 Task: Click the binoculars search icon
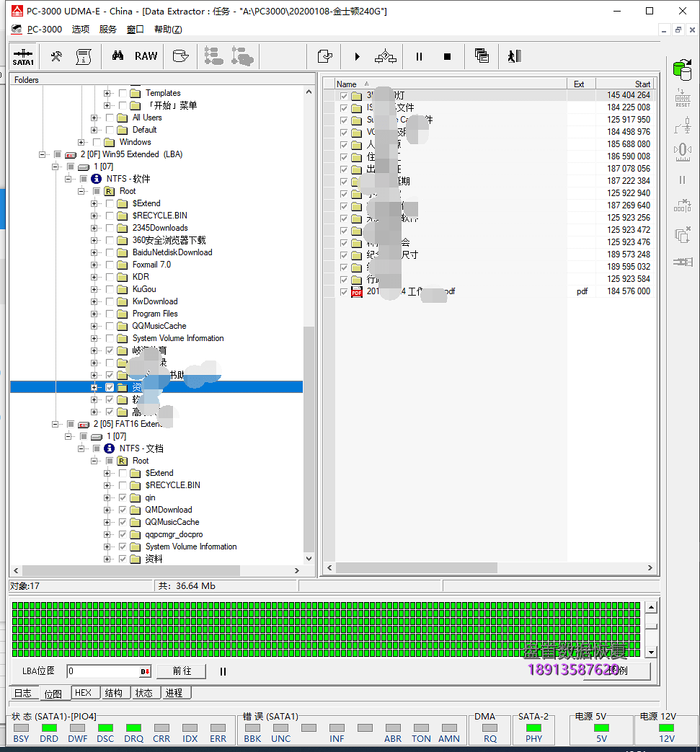118,56
